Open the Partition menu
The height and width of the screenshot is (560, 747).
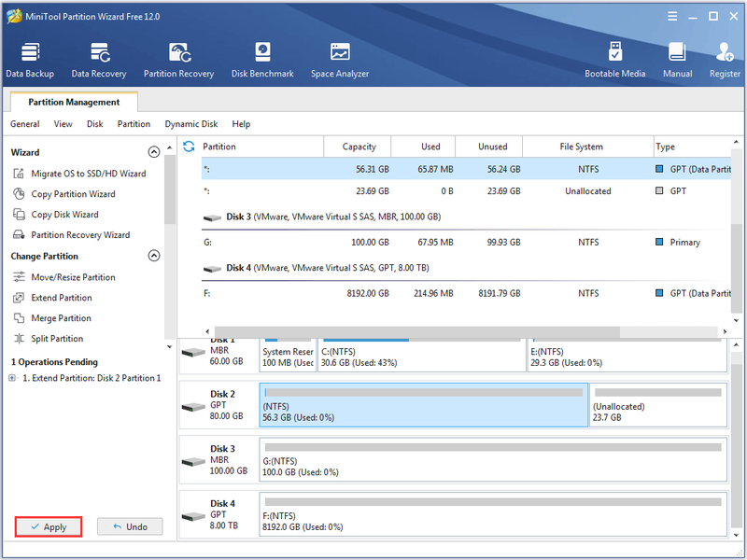point(134,124)
